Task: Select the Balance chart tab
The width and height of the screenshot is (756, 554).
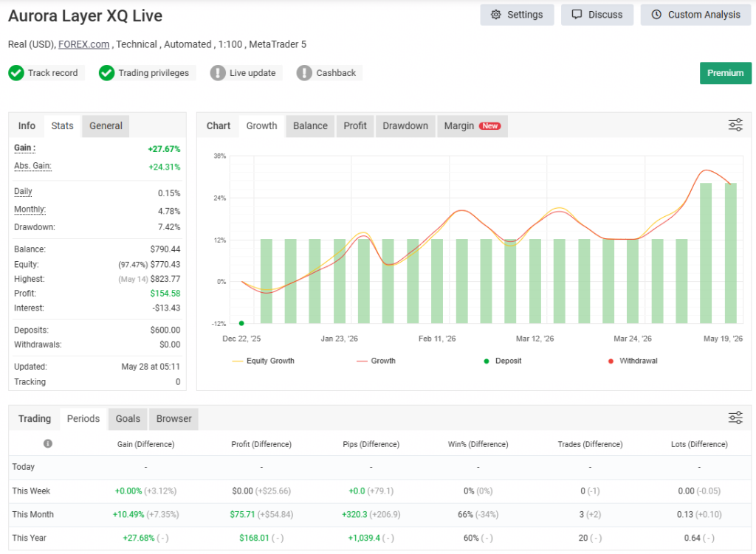Action: click(310, 125)
